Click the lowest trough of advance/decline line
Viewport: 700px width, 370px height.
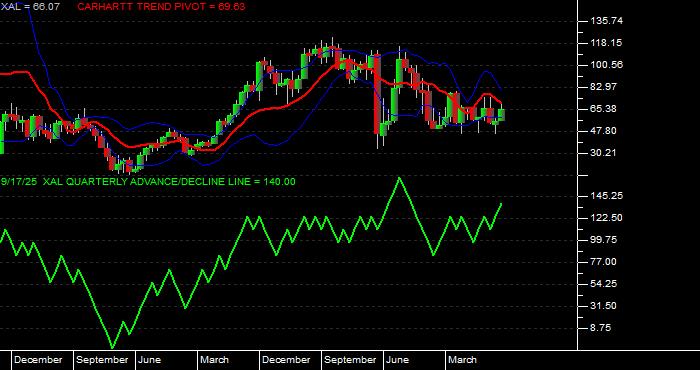tap(112, 347)
